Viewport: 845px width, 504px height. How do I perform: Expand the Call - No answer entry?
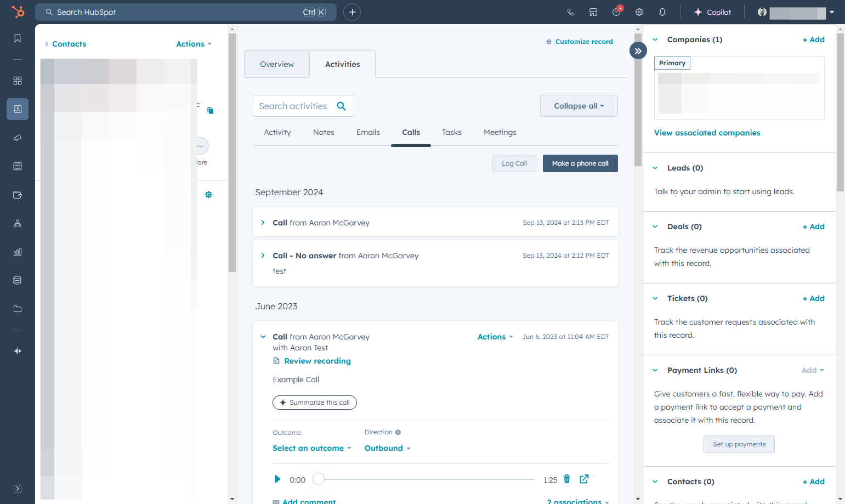pos(263,256)
